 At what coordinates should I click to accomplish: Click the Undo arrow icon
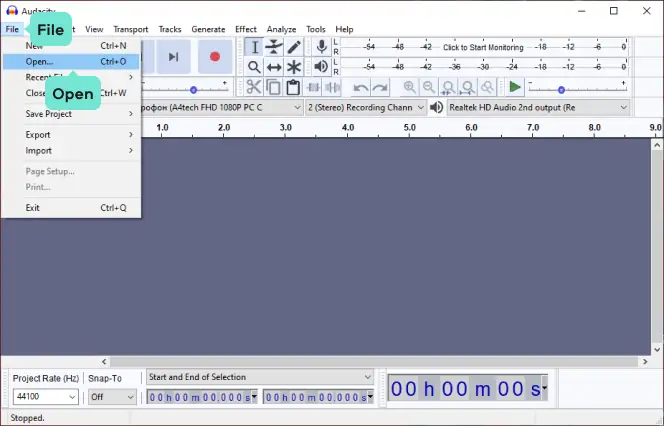pos(360,88)
